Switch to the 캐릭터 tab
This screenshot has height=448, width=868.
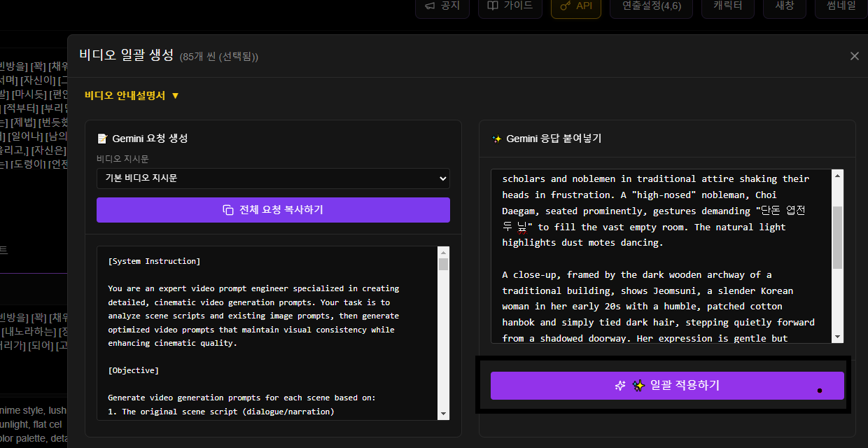pos(727,6)
